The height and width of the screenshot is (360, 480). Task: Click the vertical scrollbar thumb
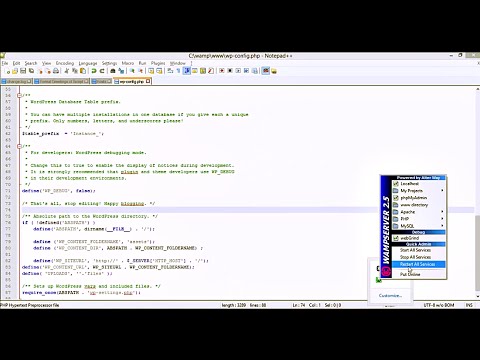coord(477,253)
